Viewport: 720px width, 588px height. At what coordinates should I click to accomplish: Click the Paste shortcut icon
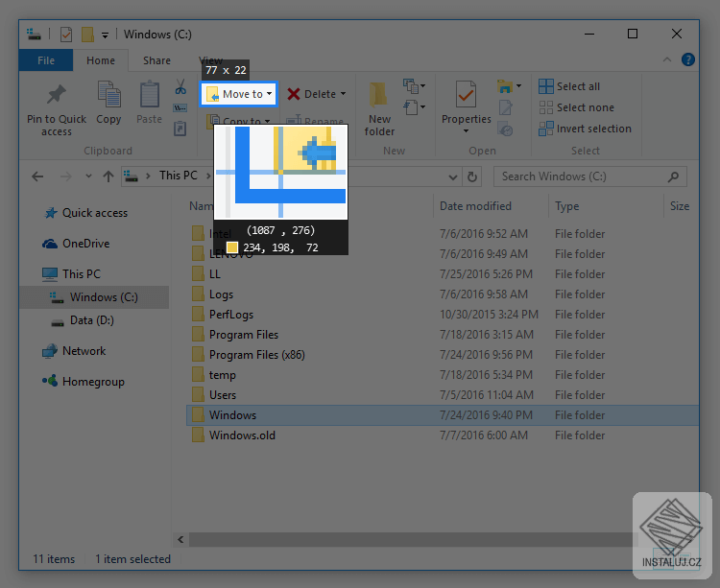pos(180,129)
